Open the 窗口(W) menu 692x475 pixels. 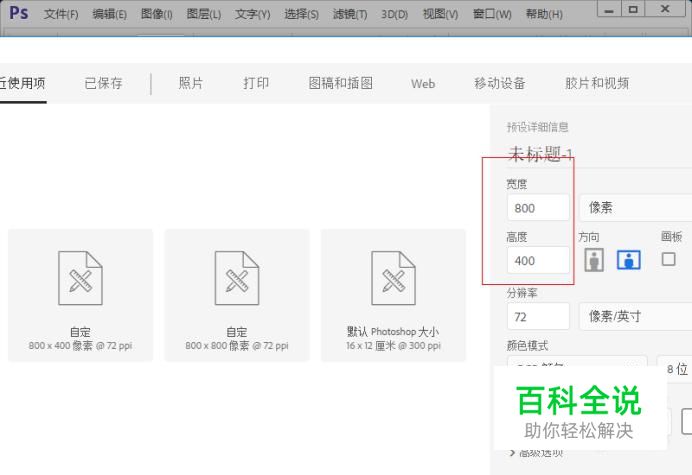pyautogui.click(x=492, y=15)
